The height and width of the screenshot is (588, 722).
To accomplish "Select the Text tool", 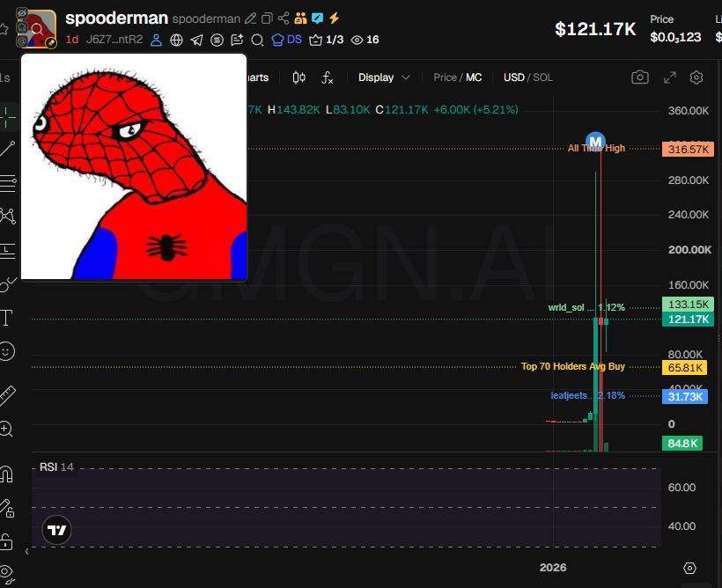I will [x=6, y=318].
